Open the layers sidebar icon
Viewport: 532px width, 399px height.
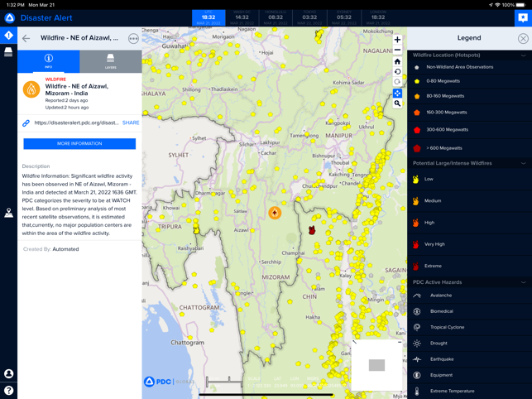tap(8, 52)
